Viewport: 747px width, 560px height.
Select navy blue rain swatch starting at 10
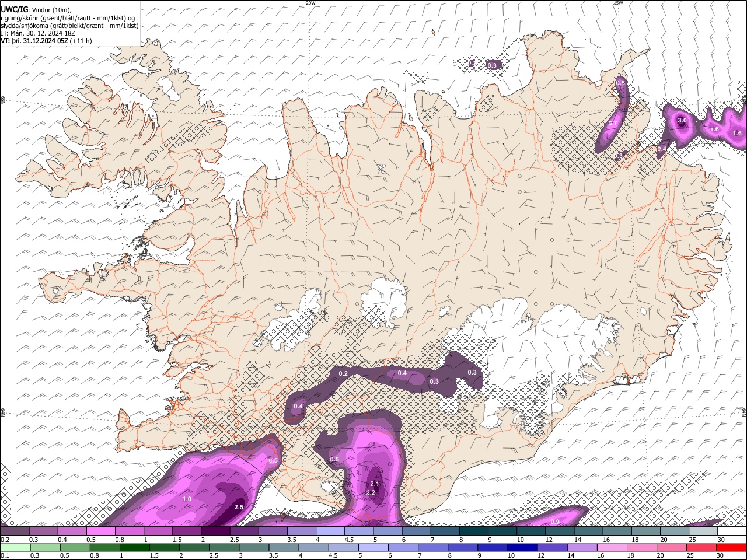pyautogui.click(x=522, y=548)
